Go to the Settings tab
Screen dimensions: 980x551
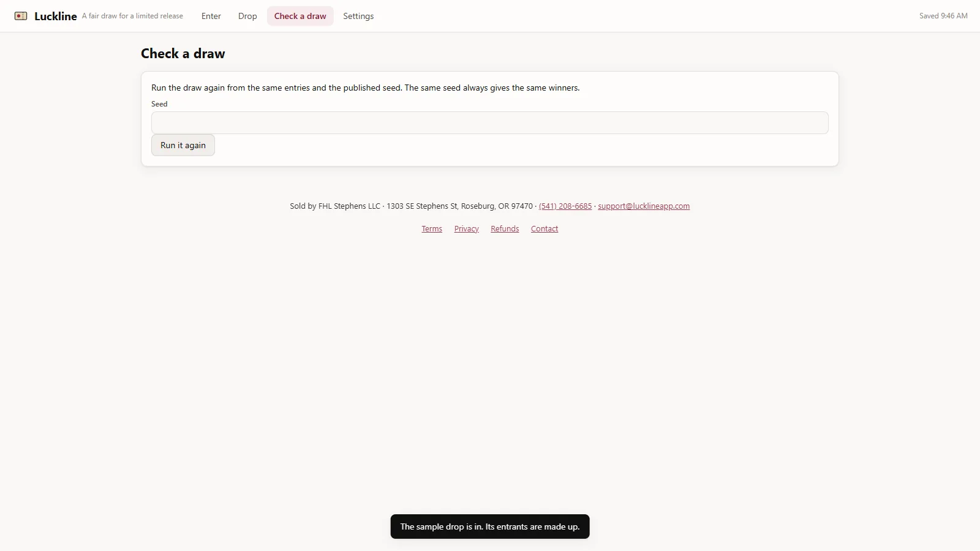[358, 16]
